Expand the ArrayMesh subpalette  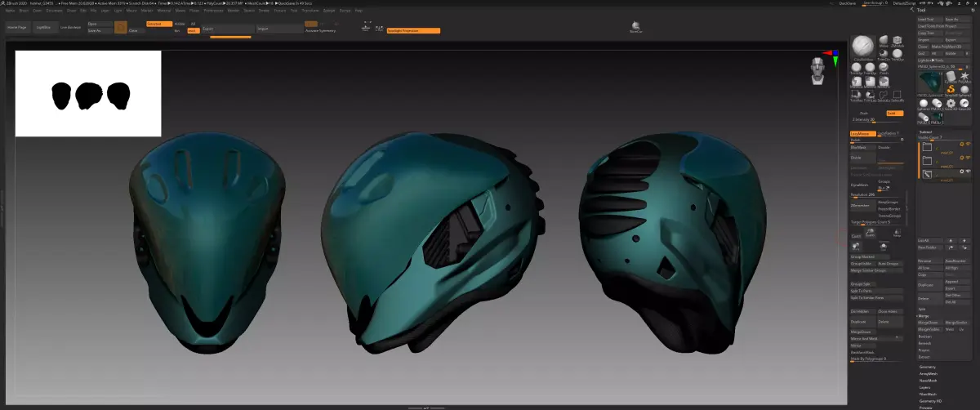tap(929, 373)
